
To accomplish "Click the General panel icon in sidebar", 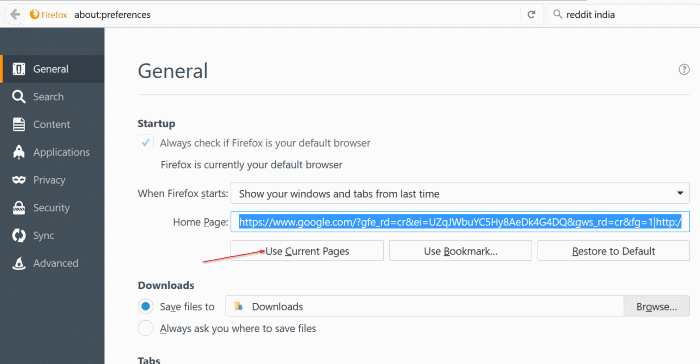I will pyautogui.click(x=19, y=69).
